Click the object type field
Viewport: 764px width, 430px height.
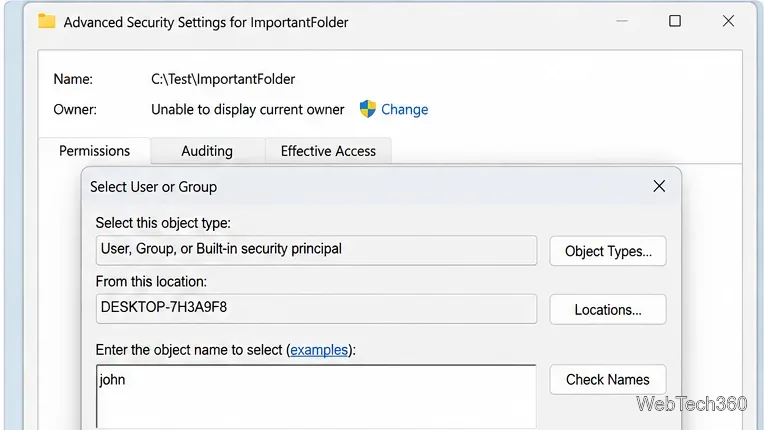pos(316,250)
